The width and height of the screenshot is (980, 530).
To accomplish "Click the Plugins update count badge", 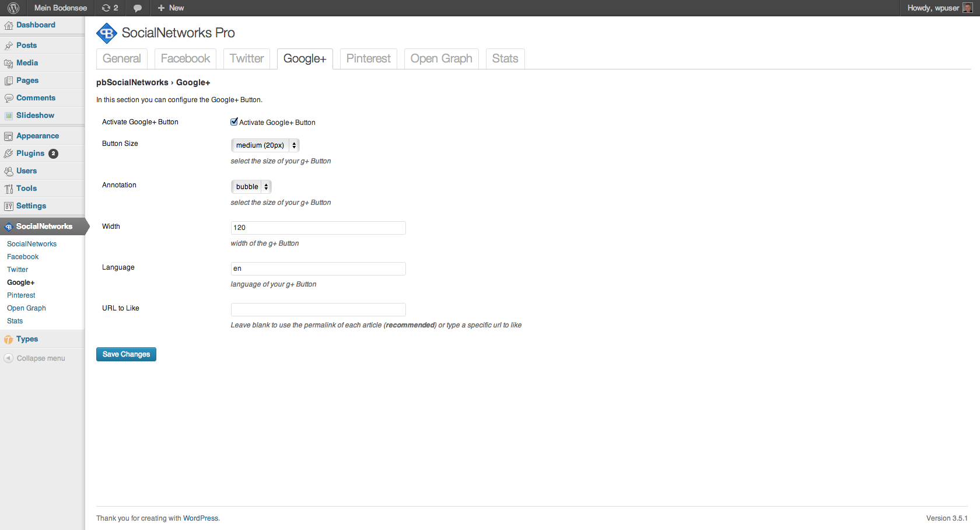I will coord(53,154).
